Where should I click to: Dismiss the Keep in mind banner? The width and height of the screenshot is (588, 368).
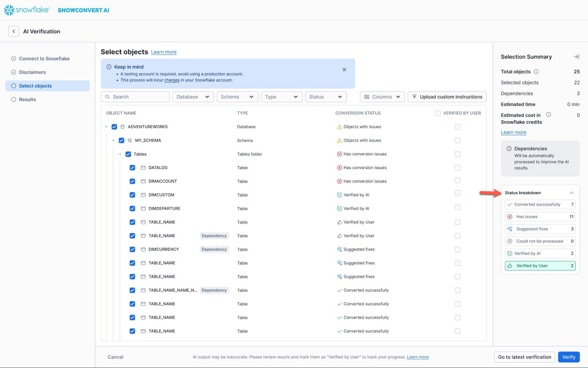344,70
